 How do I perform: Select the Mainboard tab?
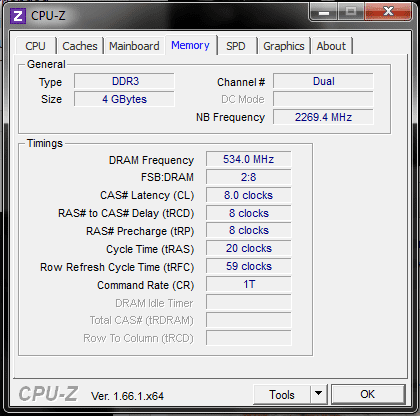point(134,46)
